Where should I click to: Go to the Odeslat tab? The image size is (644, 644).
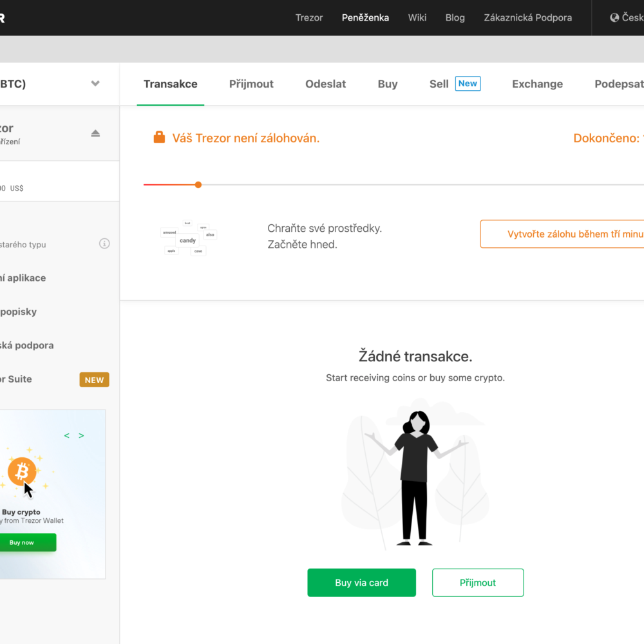tap(325, 84)
